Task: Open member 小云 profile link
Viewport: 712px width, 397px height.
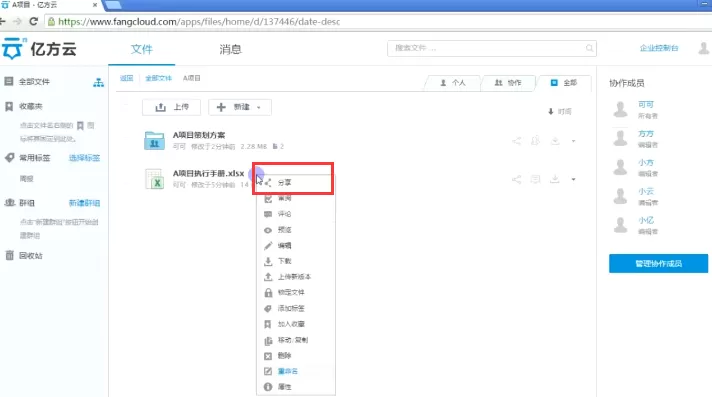Action: 646,192
